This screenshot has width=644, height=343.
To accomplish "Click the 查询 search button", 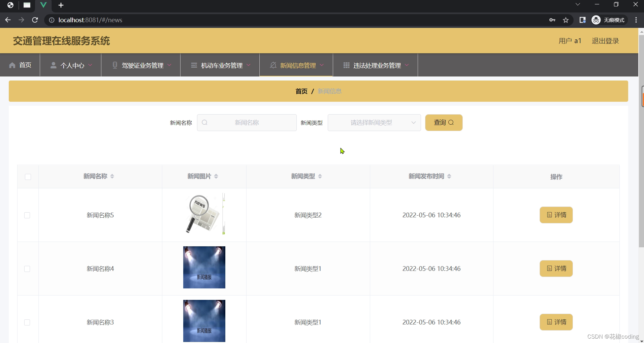I will (444, 122).
